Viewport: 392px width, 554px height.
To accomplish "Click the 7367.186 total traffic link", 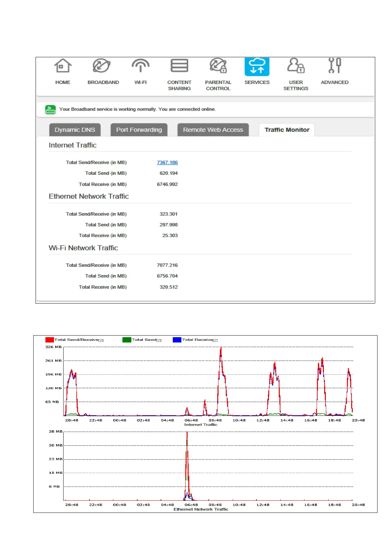I will tap(167, 163).
